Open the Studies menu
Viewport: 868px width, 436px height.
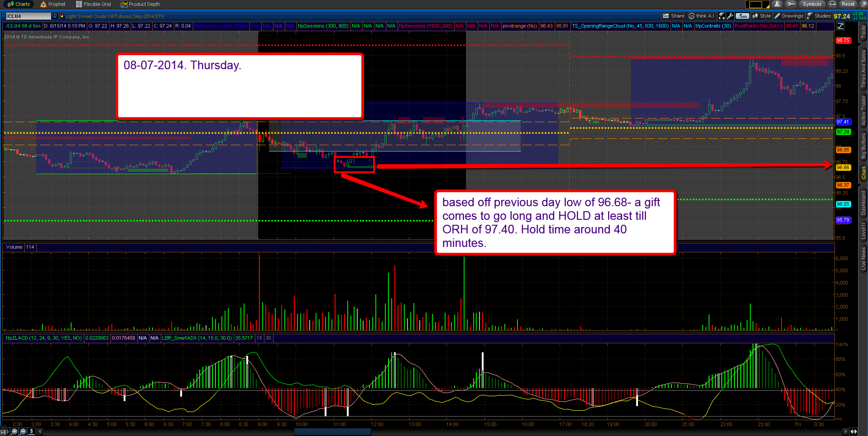(819, 16)
